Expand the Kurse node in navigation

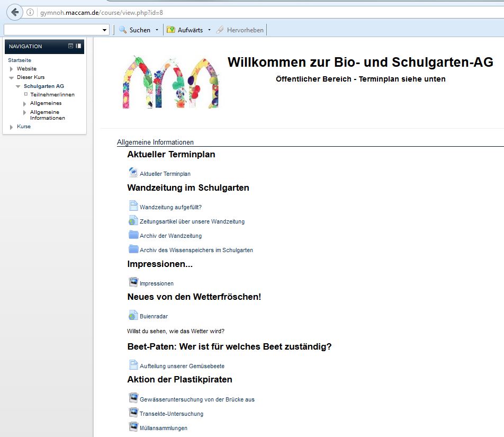pyautogui.click(x=11, y=127)
